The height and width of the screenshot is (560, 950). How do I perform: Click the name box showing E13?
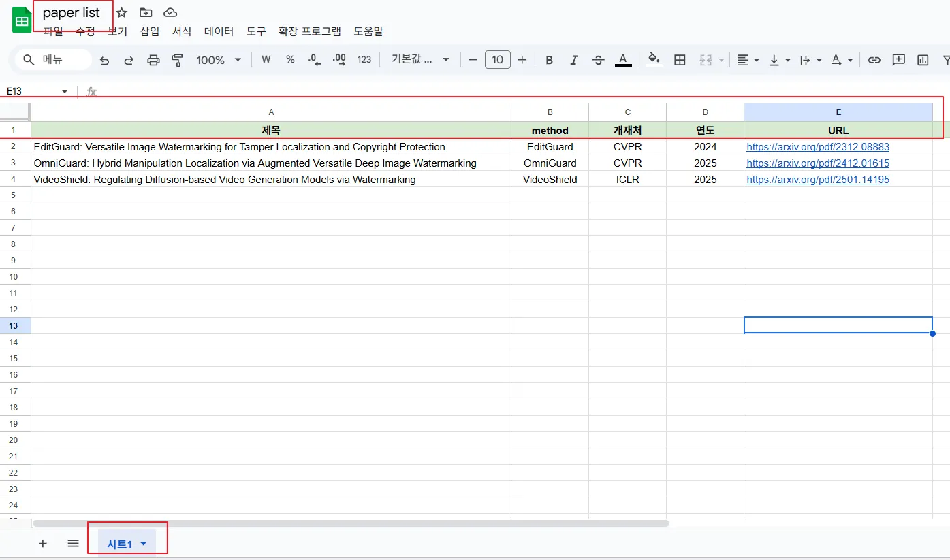pyautogui.click(x=31, y=91)
